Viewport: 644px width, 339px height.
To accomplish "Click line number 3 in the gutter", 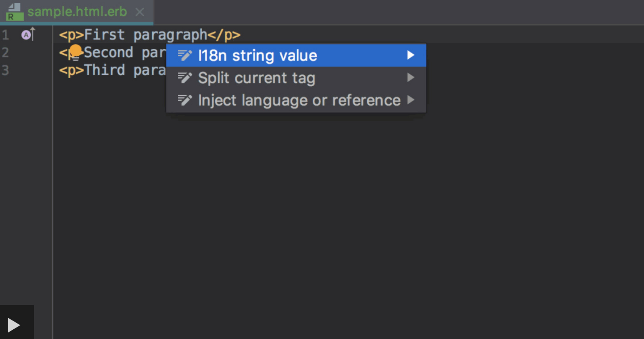I will coord(5,70).
